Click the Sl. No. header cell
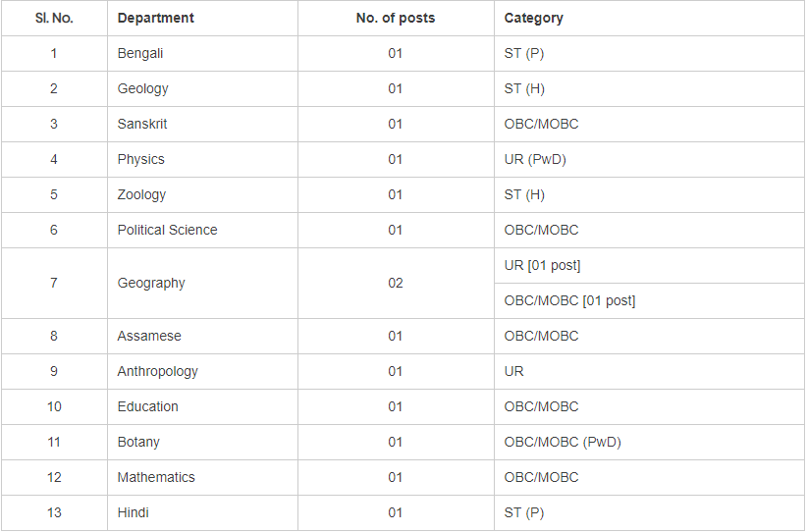The width and height of the screenshot is (807, 532). click(x=54, y=18)
